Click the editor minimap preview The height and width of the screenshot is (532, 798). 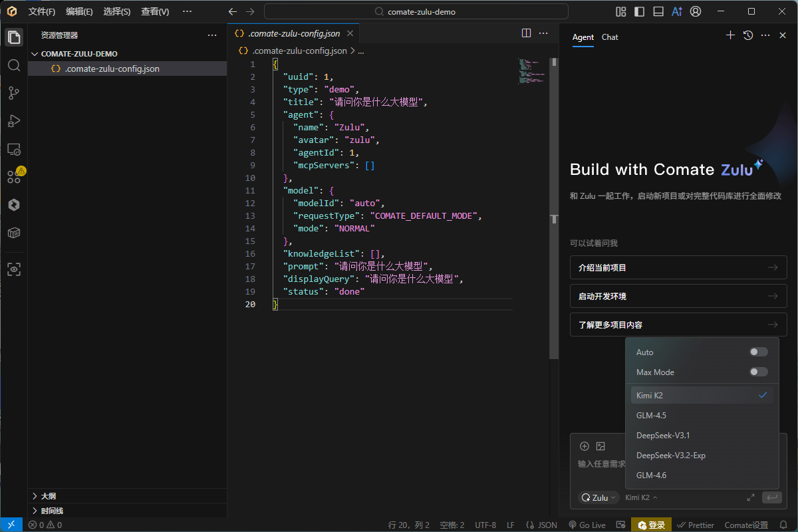531,70
